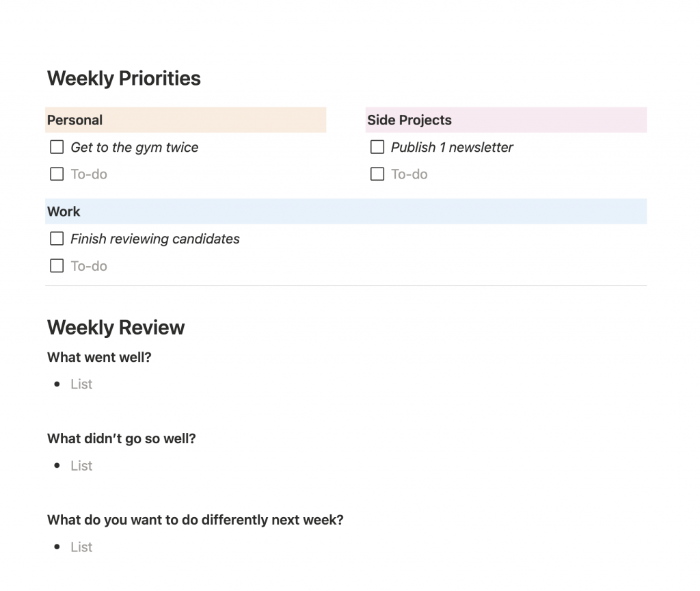Select the Weekly Review heading
Screen dimensions: 700x591
[116, 328]
